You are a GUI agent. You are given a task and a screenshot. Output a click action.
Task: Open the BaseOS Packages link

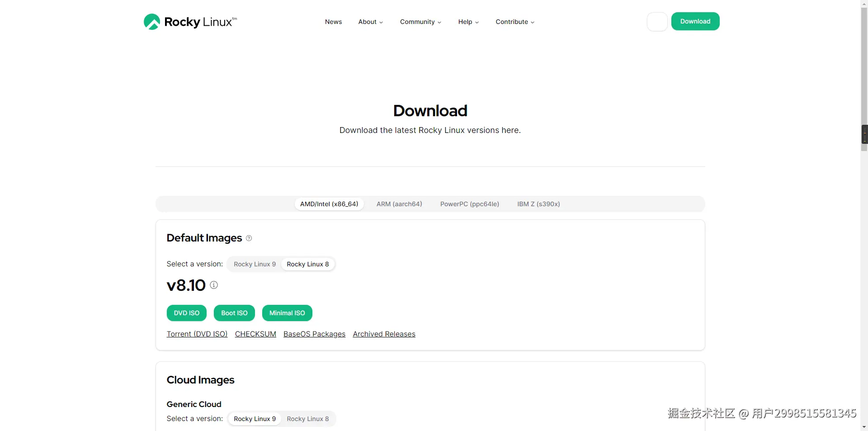click(x=314, y=334)
